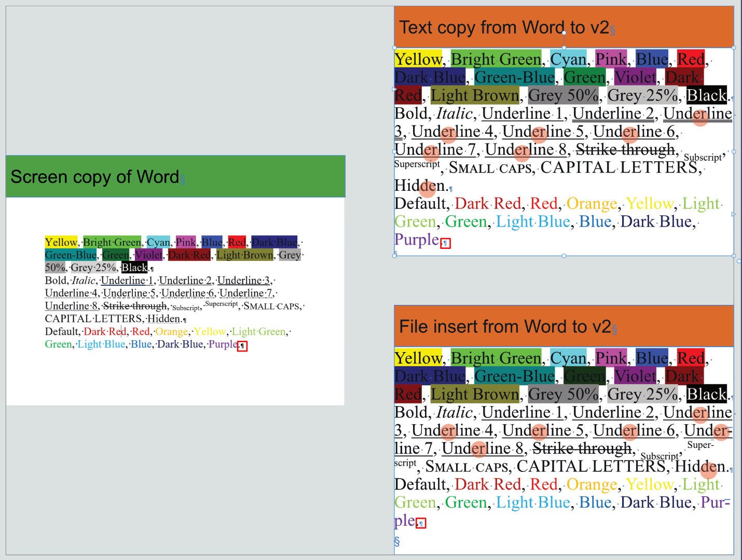Click 'Green-Blue' in the Word screen copy image
742x560 pixels.
pyautogui.click(x=71, y=255)
